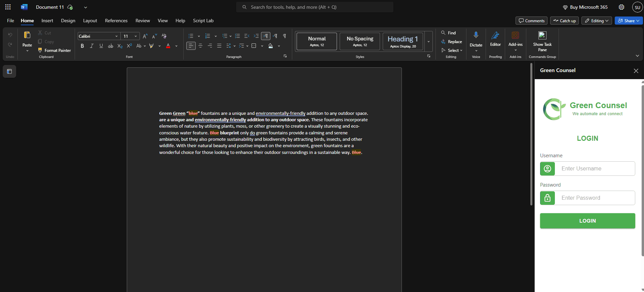This screenshot has height=292, width=644.
Task: Apply red font color swatch
Action: [x=168, y=46]
